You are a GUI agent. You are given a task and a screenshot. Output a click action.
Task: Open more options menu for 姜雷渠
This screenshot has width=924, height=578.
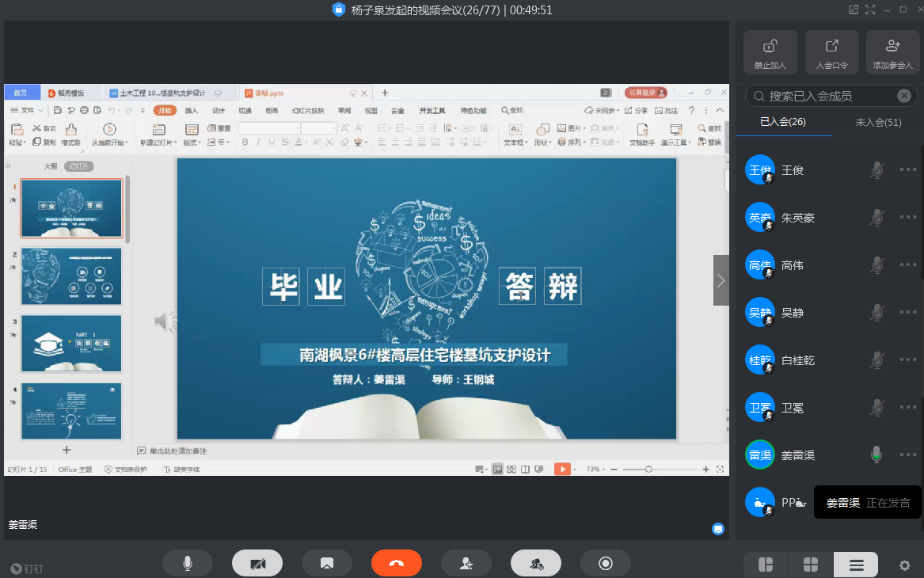[x=907, y=455]
